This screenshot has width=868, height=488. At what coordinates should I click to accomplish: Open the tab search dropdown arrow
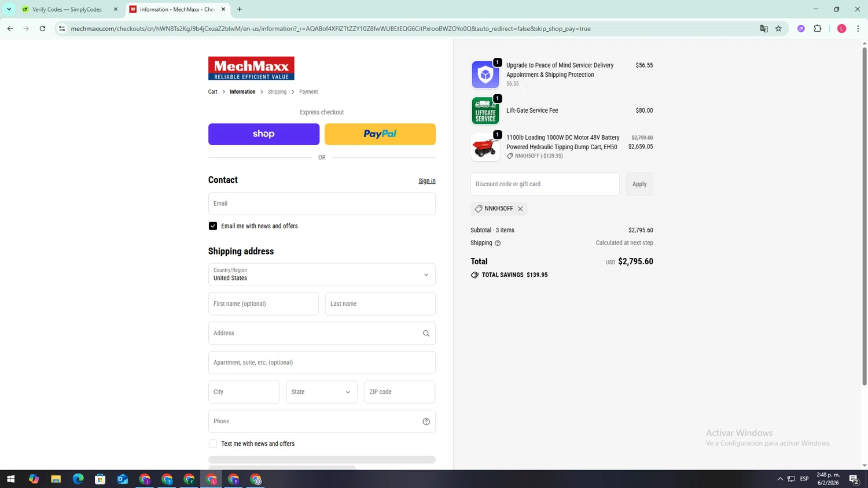click(9, 9)
